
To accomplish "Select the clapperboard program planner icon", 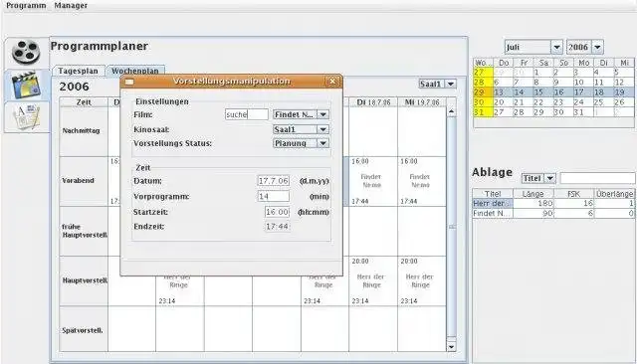I will click(x=26, y=85).
